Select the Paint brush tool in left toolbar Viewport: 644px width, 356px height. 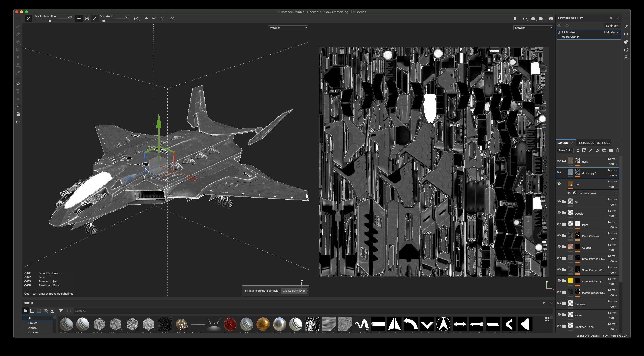tap(18, 27)
